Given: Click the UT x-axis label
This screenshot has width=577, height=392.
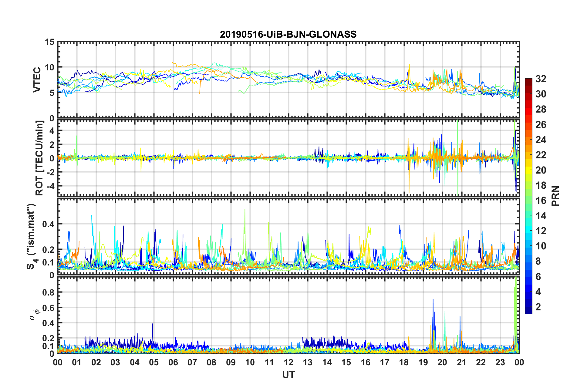Looking at the screenshot, I should pos(288,375).
